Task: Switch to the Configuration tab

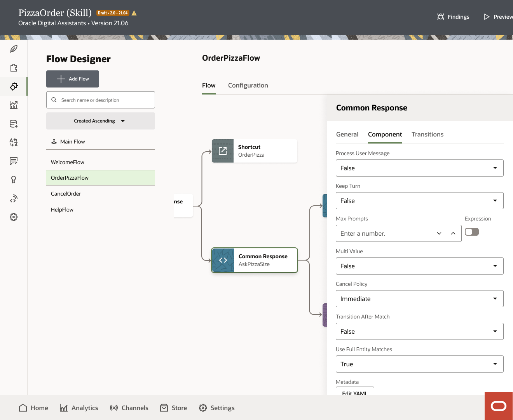Action: click(248, 85)
